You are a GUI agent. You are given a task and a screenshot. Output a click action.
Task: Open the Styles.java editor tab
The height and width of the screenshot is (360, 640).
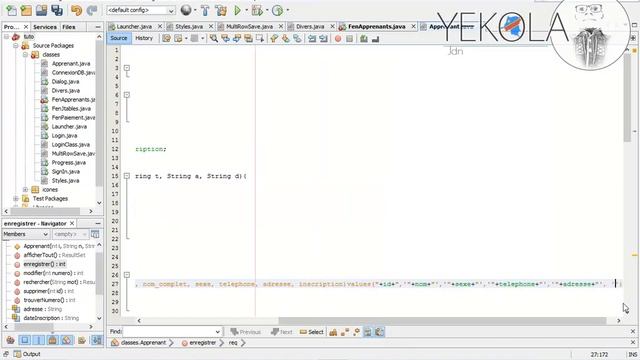[189, 27]
